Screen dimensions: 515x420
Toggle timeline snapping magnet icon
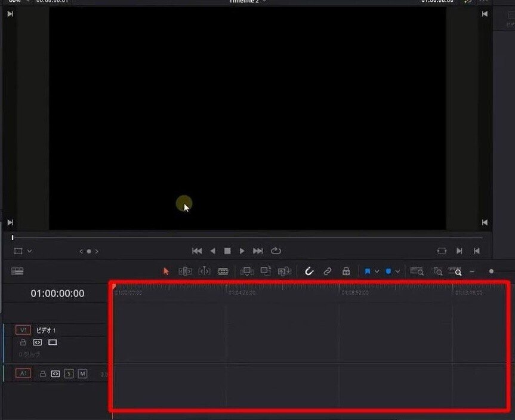pos(309,271)
